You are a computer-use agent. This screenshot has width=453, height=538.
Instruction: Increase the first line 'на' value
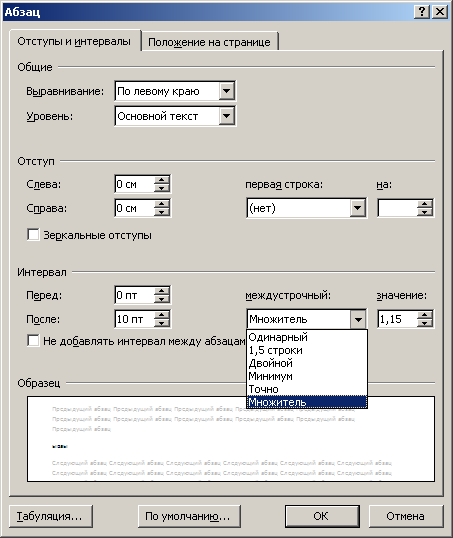[425, 204]
